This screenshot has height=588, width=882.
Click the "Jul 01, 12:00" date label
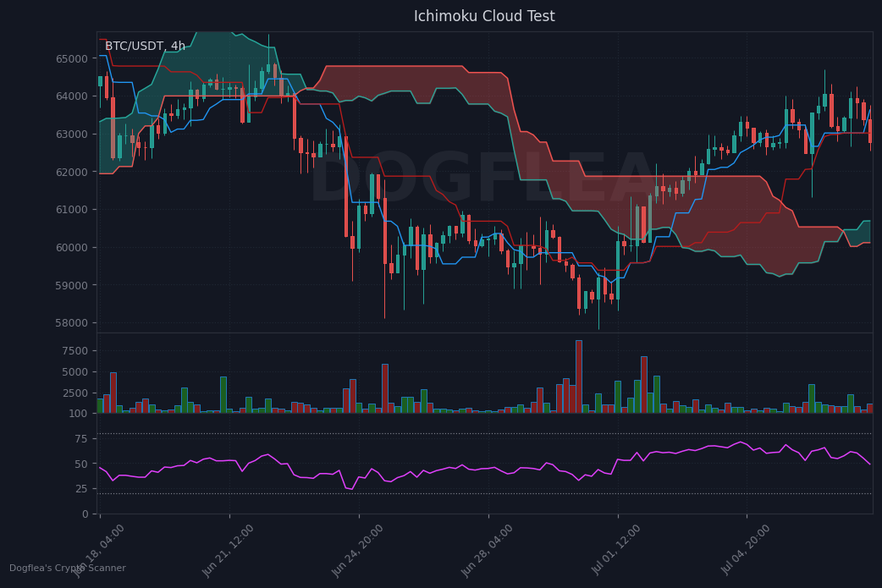coord(616,550)
